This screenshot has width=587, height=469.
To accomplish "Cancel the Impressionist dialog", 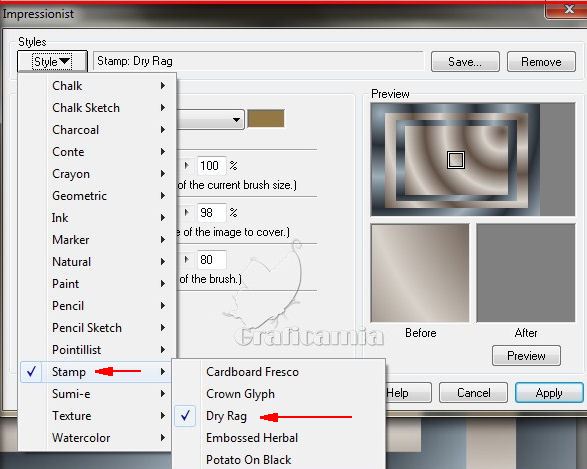I will click(x=473, y=393).
